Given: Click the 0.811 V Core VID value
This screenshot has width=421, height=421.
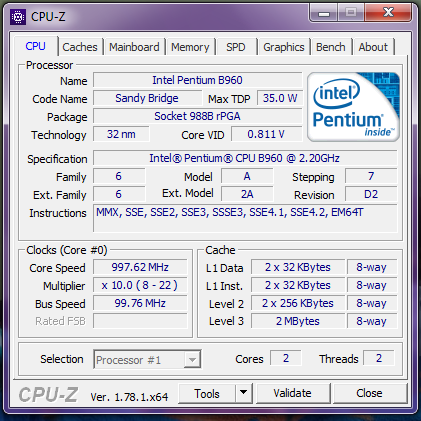Looking at the screenshot, I should (x=266, y=134).
